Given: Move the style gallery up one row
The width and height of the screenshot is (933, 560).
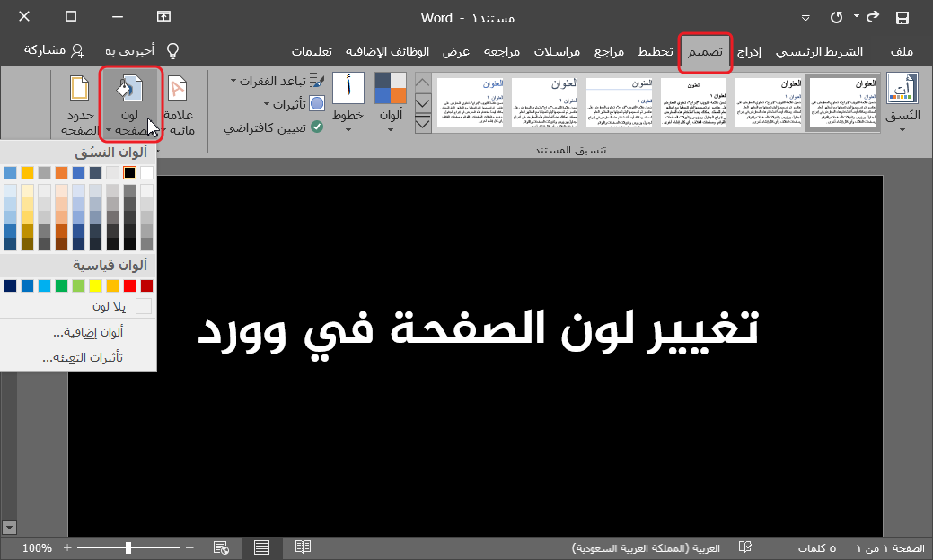Looking at the screenshot, I should click(x=423, y=83).
